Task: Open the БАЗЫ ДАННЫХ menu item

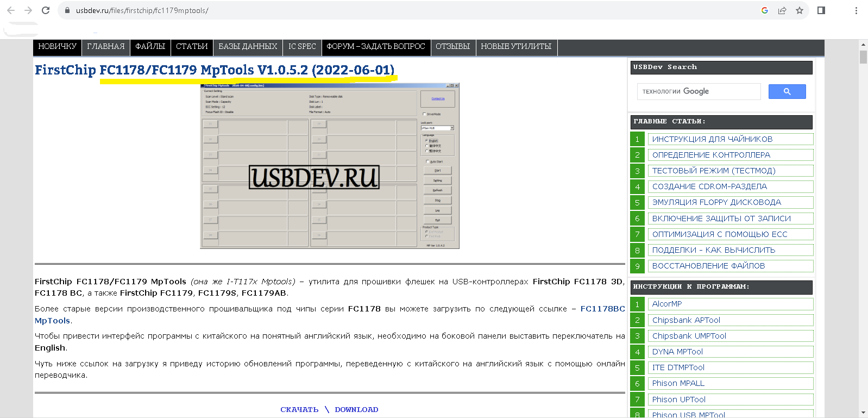Action: (248, 47)
